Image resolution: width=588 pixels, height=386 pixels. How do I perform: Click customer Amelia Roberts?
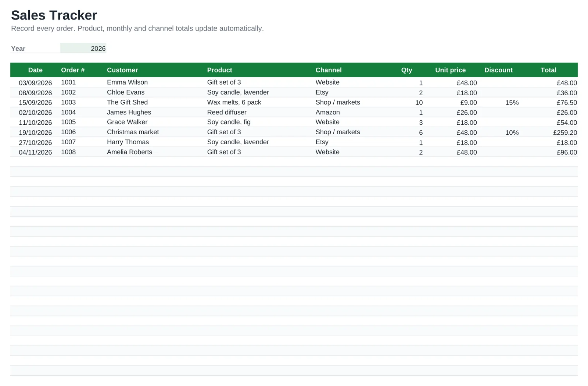(129, 152)
